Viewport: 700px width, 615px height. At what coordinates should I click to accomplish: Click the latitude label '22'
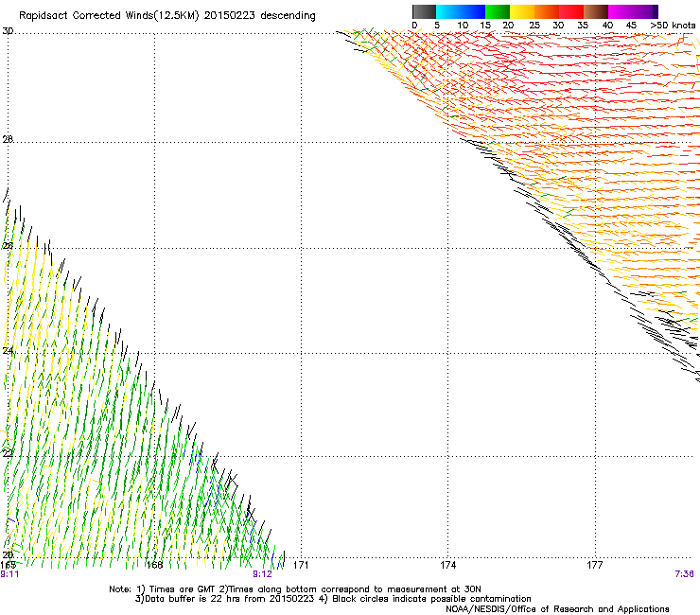pos(8,453)
